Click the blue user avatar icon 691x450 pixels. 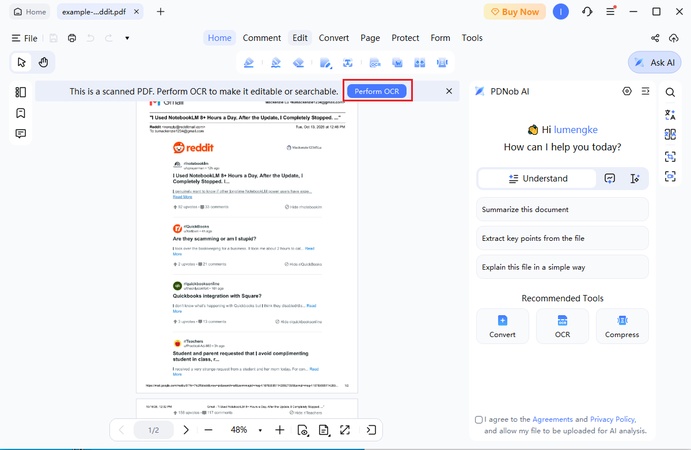coord(561,11)
